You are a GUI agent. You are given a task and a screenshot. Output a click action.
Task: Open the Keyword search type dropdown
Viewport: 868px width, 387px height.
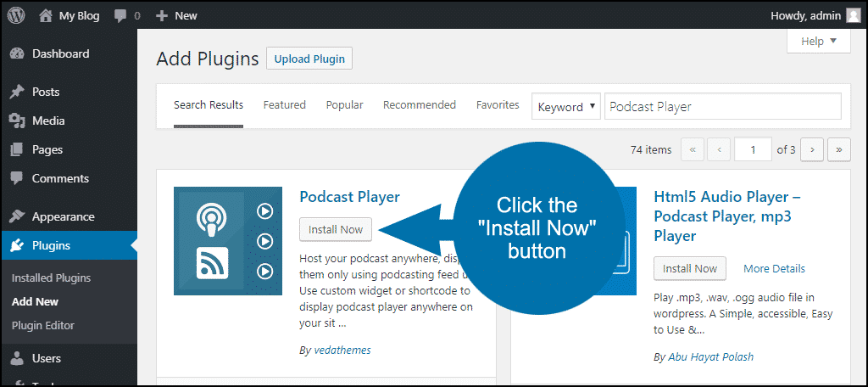[566, 106]
